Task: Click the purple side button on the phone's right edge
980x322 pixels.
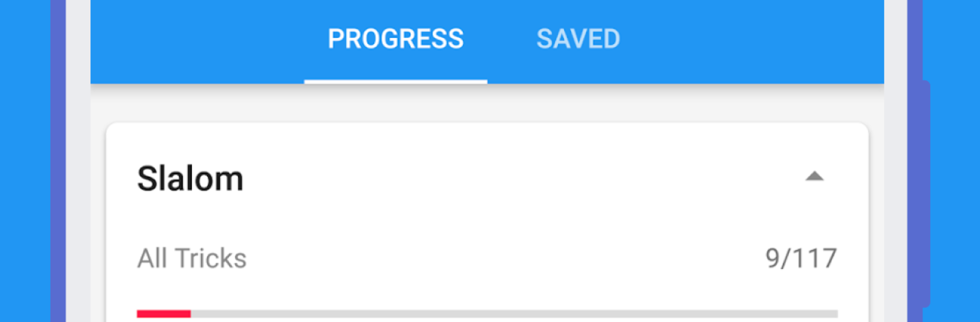Action: point(926,193)
